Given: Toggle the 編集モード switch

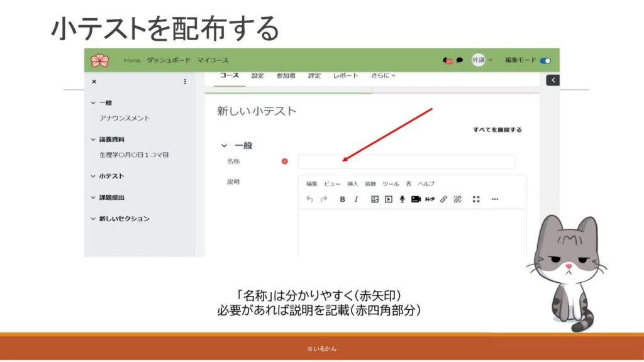Looking at the screenshot, I should [545, 60].
